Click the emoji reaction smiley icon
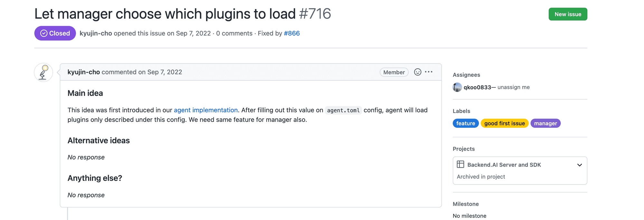Viewport: 644px width, 220px height. (417, 72)
